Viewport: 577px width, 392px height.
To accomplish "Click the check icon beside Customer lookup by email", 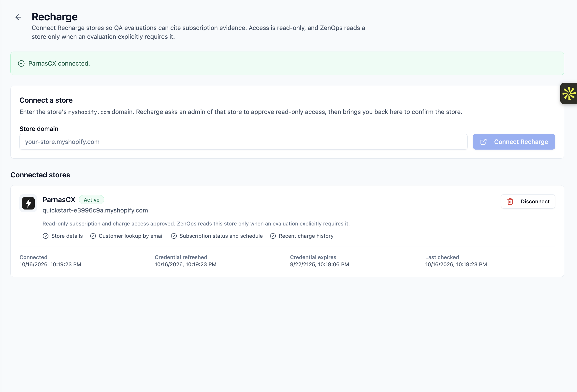I will 93,236.
